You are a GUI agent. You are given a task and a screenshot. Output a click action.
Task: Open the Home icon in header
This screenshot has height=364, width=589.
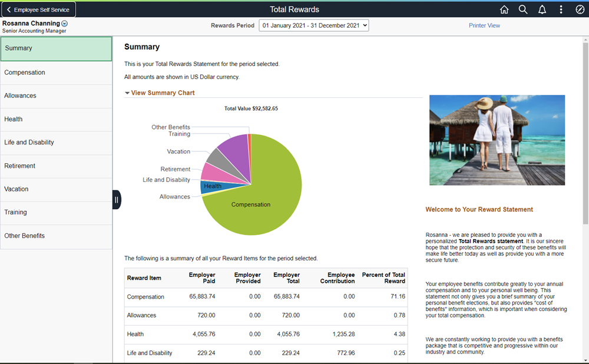point(504,10)
